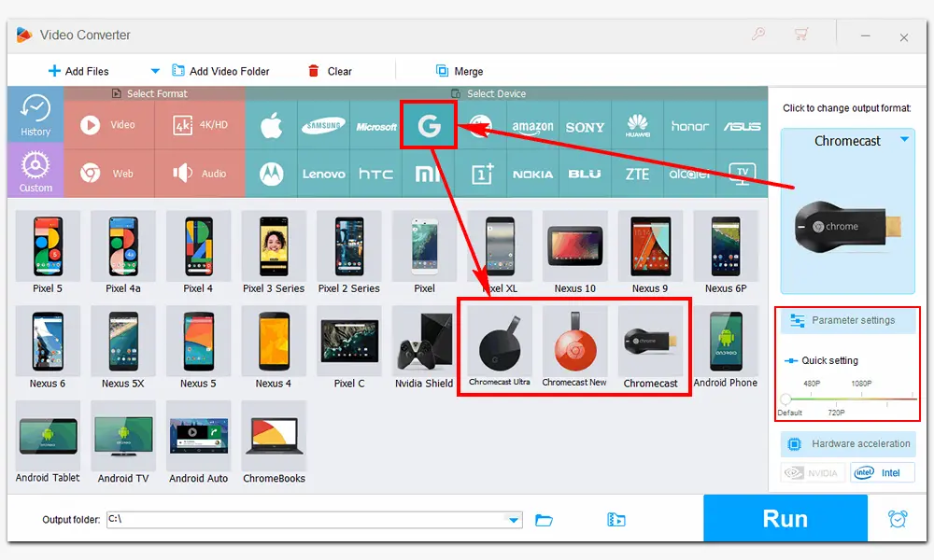Click the shopping cart icon
The image size is (934, 560).
(x=801, y=35)
